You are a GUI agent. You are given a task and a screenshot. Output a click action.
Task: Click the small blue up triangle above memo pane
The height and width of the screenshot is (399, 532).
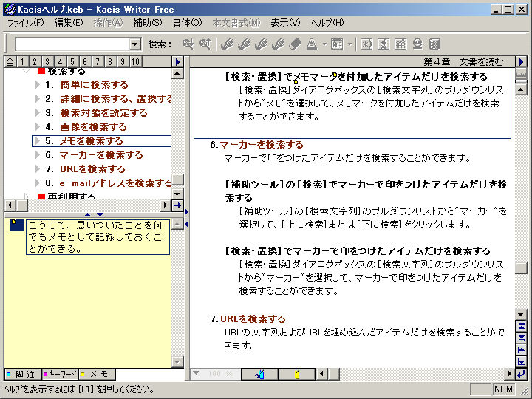pos(87,214)
